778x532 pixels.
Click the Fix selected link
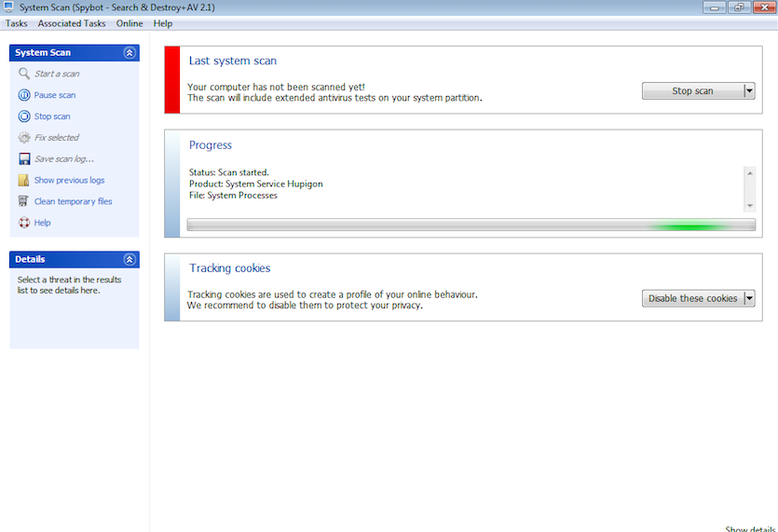(x=57, y=138)
